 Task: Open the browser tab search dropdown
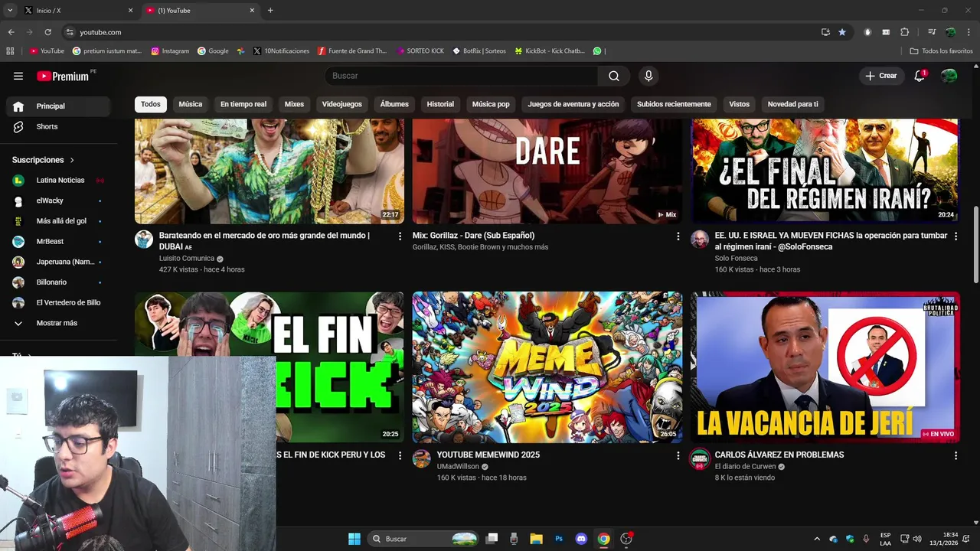coord(10,11)
